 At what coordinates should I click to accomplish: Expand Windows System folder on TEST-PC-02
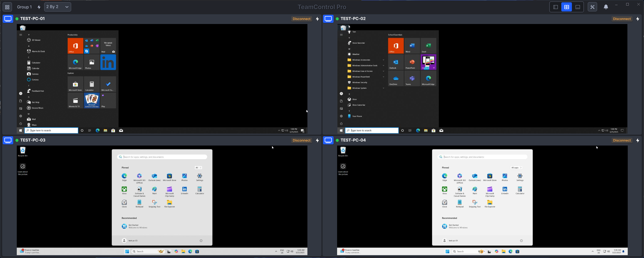tap(366, 88)
